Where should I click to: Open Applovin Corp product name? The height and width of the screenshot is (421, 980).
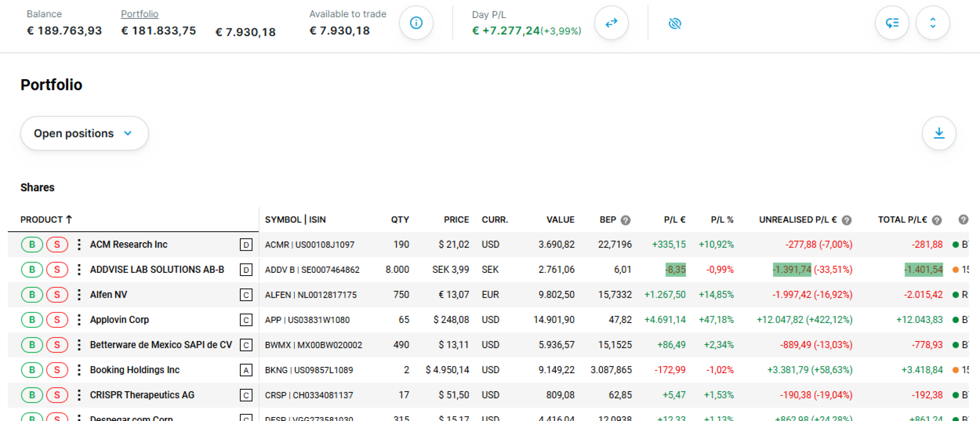pos(119,320)
